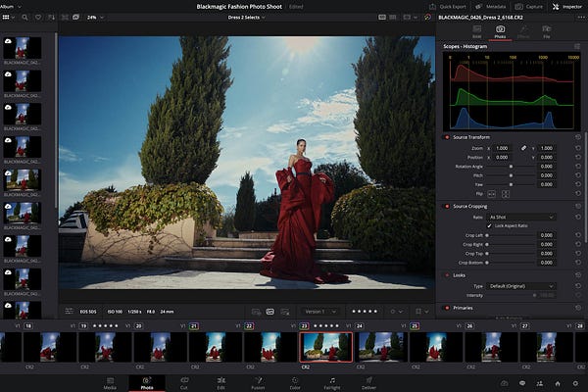
Task: Disable the Source Cropping section toggle
Action: [x=447, y=207]
